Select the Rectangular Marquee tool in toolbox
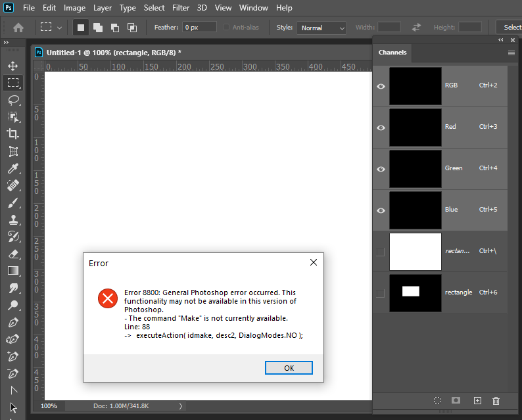The width and height of the screenshot is (522, 420). [13, 83]
